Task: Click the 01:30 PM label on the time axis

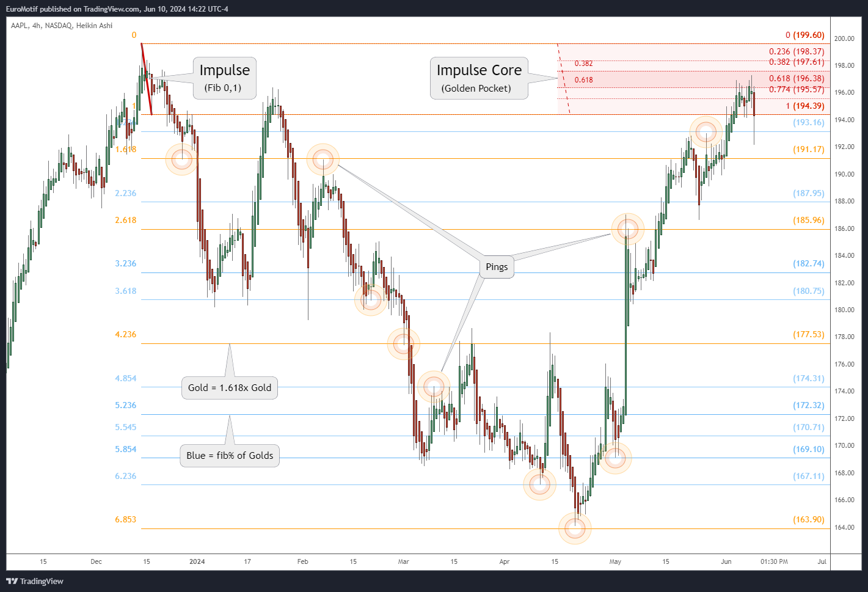Action: [774, 561]
